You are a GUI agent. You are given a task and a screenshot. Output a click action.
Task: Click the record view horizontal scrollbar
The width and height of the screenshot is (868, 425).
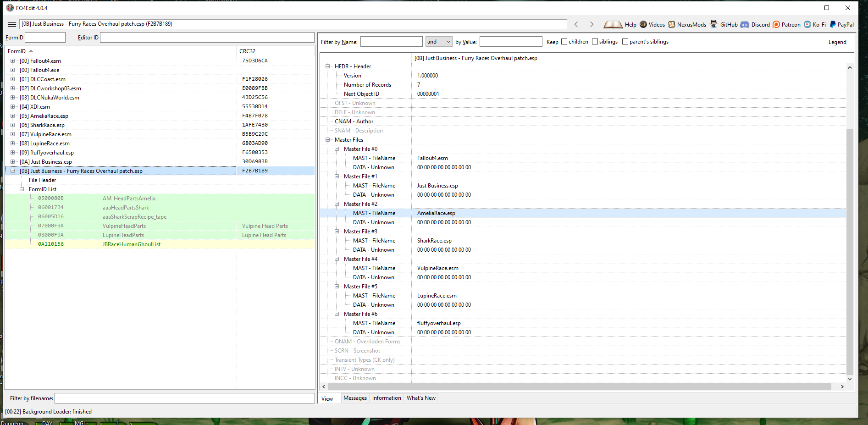[x=579, y=386]
